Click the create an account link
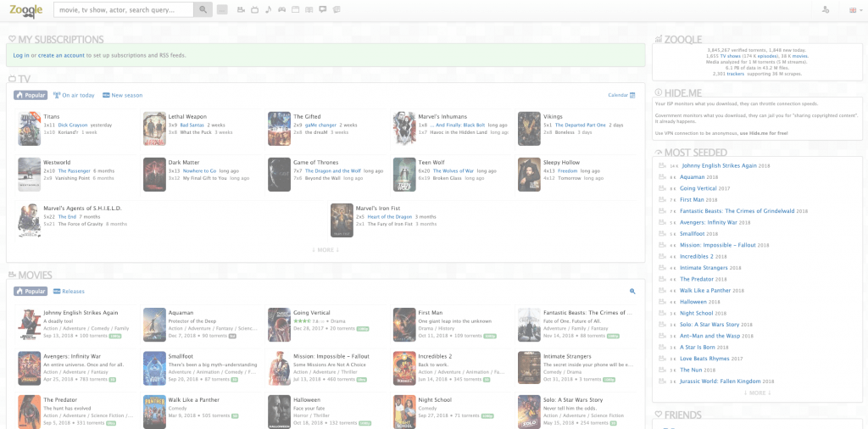Viewport: 868px width, 429px height. tap(61, 55)
